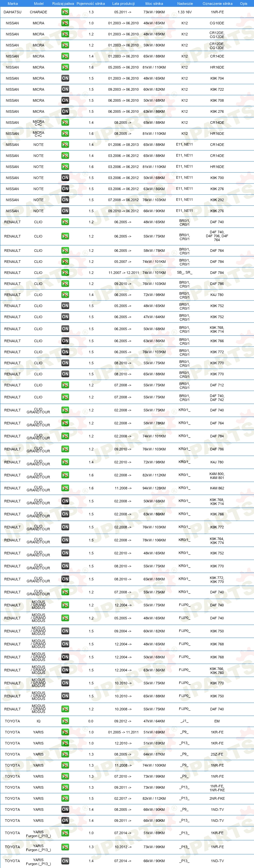254x868 pixels.
Task: Click the ON icon in the Yaris _P9_ 1ND-TV row
Action: (65, 810)
